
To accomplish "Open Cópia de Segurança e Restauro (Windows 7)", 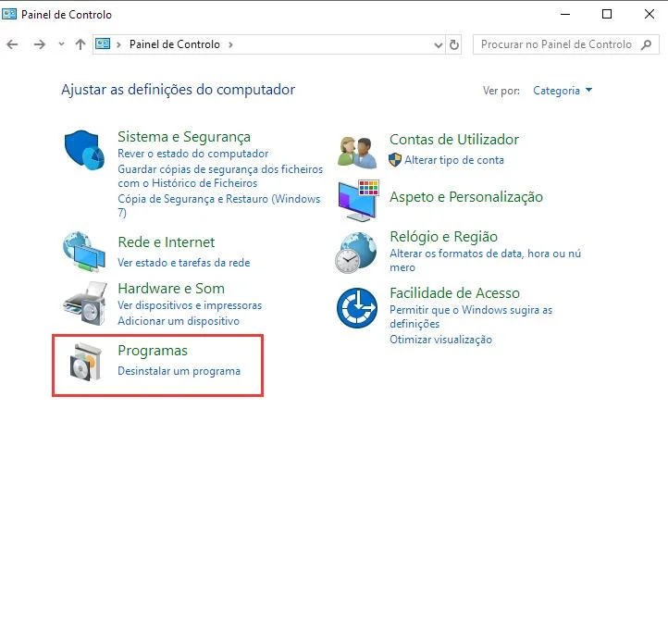I will [x=219, y=205].
